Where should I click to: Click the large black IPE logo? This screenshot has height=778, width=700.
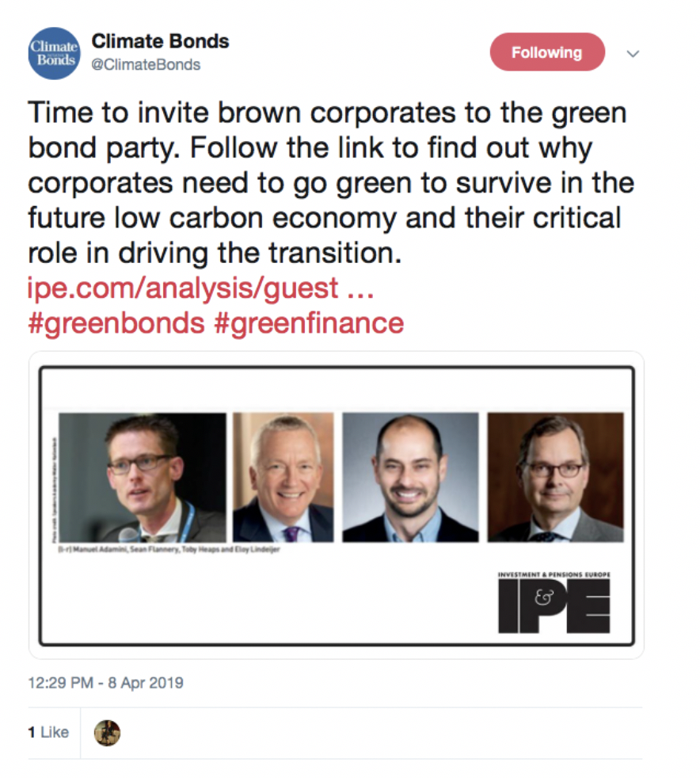pos(554,606)
